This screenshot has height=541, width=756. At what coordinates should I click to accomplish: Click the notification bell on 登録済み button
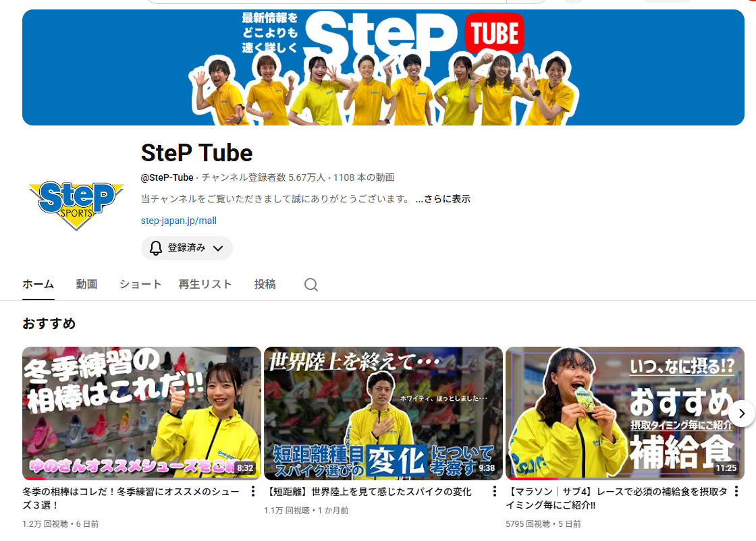coord(156,248)
